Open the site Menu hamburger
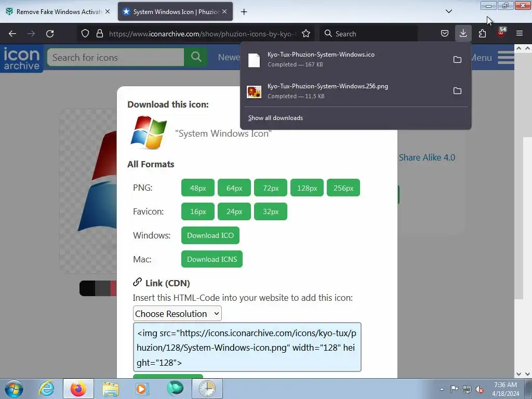532x399 pixels. (x=506, y=57)
